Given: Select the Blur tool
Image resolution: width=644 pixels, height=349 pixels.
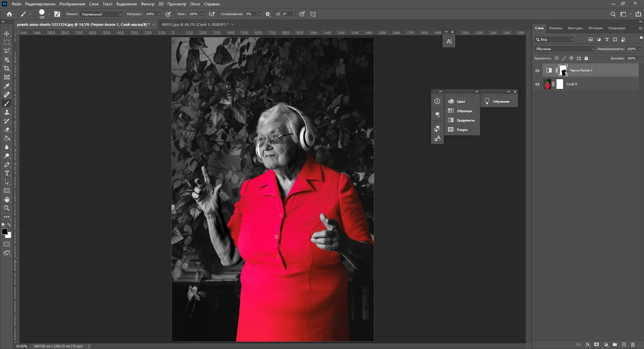Looking at the screenshot, I should point(7,147).
